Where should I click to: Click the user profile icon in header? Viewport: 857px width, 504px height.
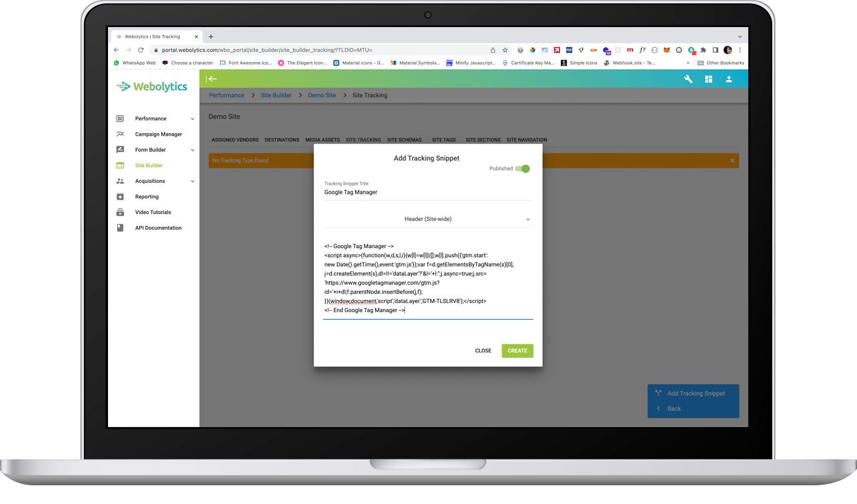point(728,79)
